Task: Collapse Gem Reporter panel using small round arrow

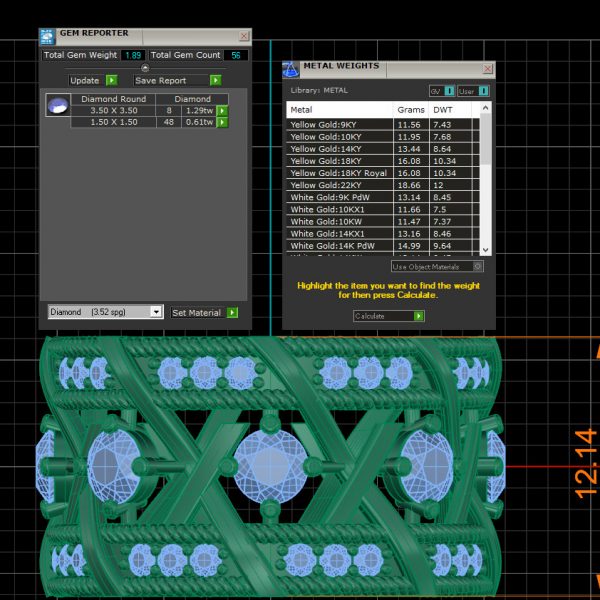Action: coord(145,68)
